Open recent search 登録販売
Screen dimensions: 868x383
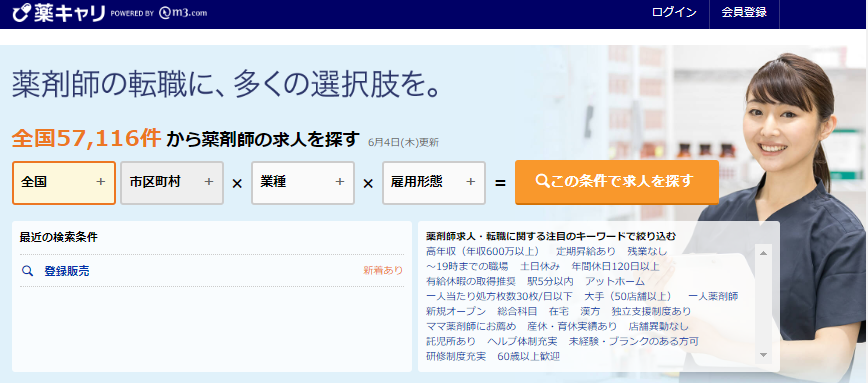pos(66,271)
